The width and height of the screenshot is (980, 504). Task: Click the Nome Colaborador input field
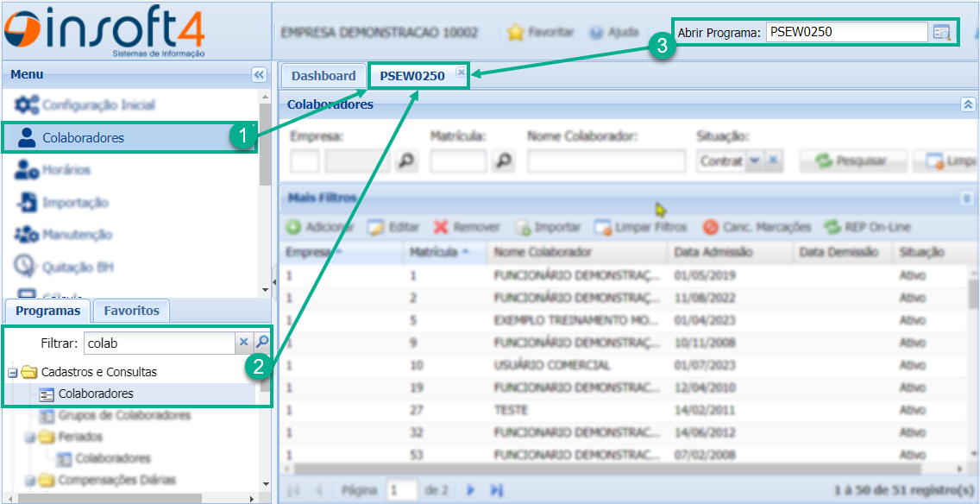[606, 161]
